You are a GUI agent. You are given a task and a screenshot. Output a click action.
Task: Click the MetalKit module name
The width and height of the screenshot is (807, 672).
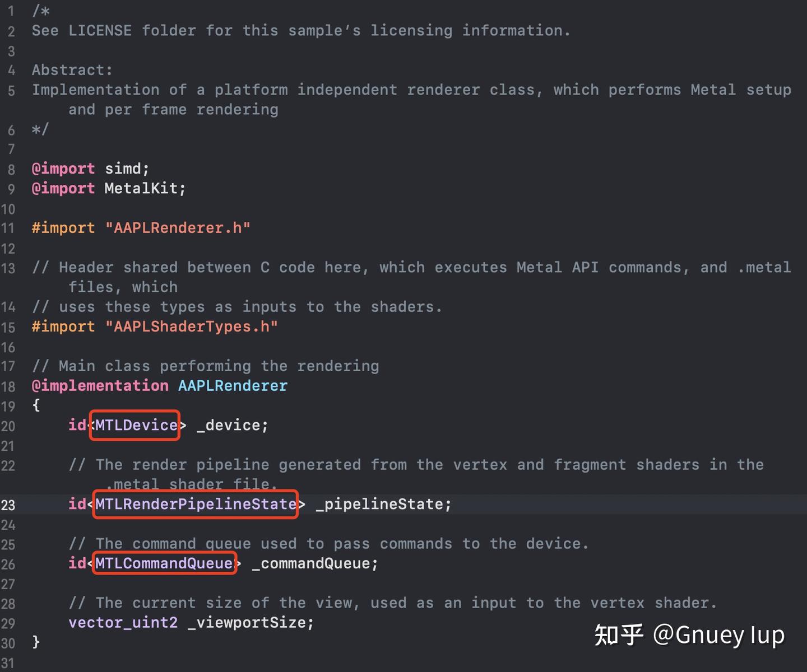(x=141, y=188)
